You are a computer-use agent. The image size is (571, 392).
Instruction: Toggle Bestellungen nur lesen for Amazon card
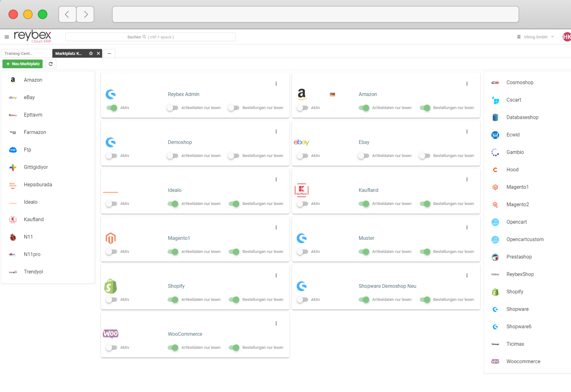(x=425, y=108)
